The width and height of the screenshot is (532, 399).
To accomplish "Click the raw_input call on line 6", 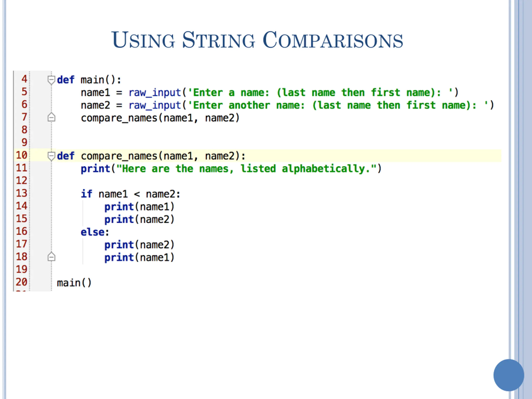I will [x=155, y=106].
